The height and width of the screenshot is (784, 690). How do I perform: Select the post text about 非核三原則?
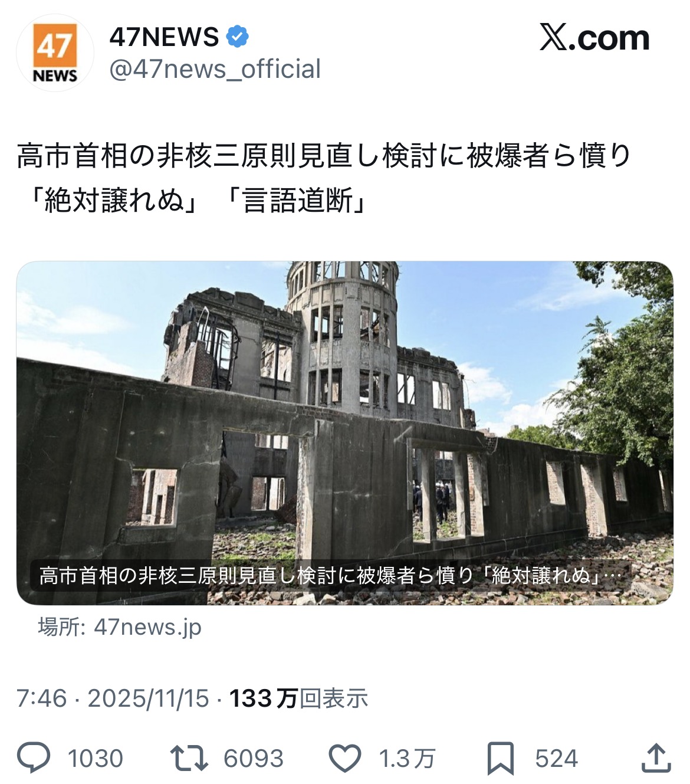pyautogui.click(x=324, y=178)
